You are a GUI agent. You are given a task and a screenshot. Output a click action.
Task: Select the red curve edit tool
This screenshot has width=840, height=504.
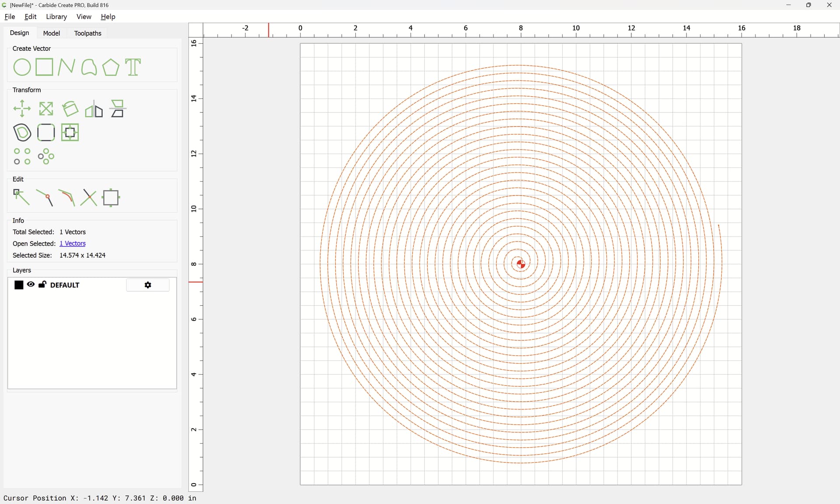[66, 198]
